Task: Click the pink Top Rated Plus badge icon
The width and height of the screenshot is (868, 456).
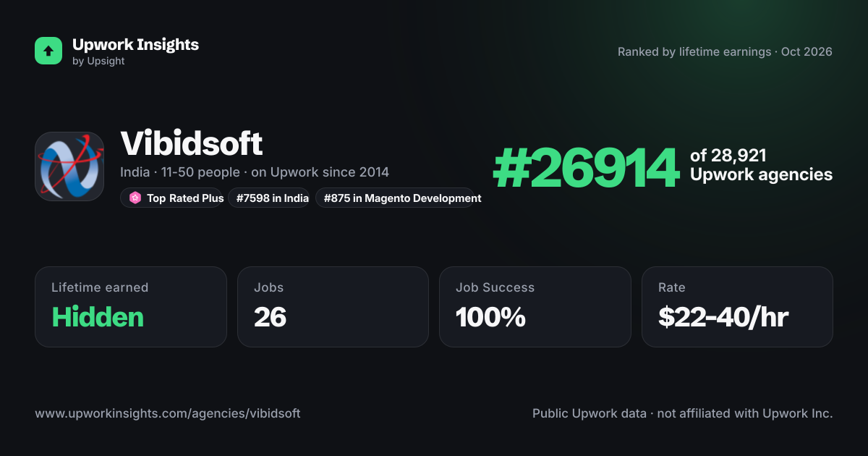Action: click(x=135, y=198)
